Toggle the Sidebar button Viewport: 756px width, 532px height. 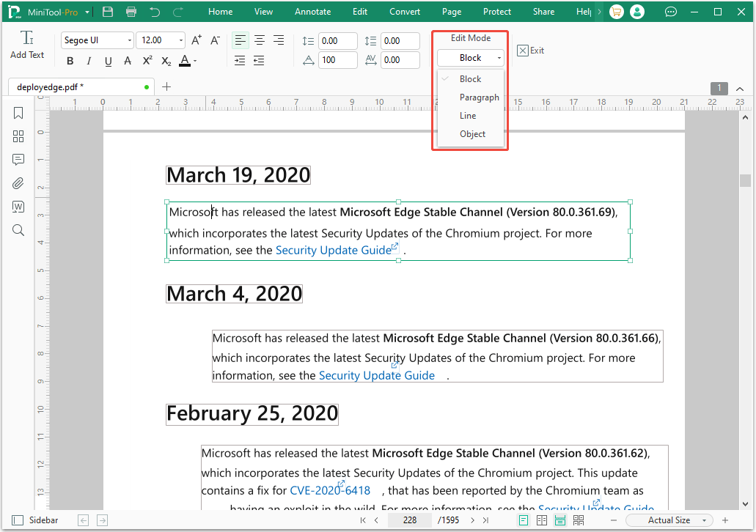34,520
